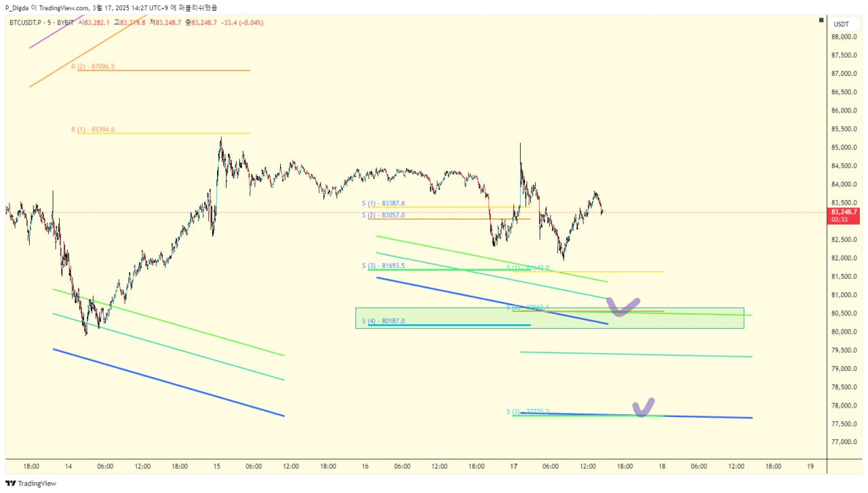Image resolution: width=868 pixels, height=493 pixels.
Task: Click date label 16 on time axis
Action: 366,467
